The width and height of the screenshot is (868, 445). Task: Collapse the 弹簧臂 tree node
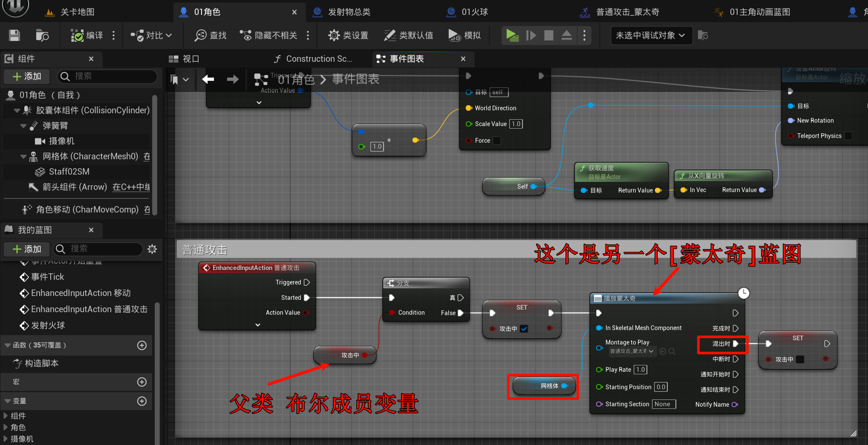click(x=23, y=126)
